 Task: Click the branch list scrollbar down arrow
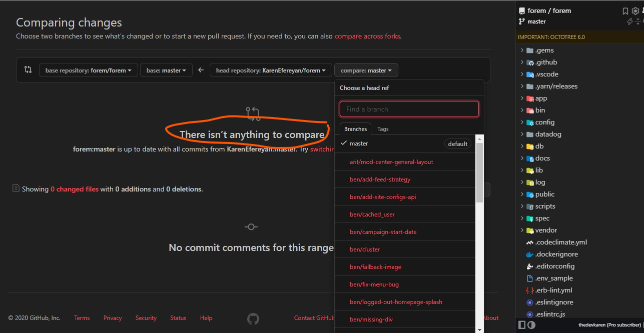(x=480, y=329)
